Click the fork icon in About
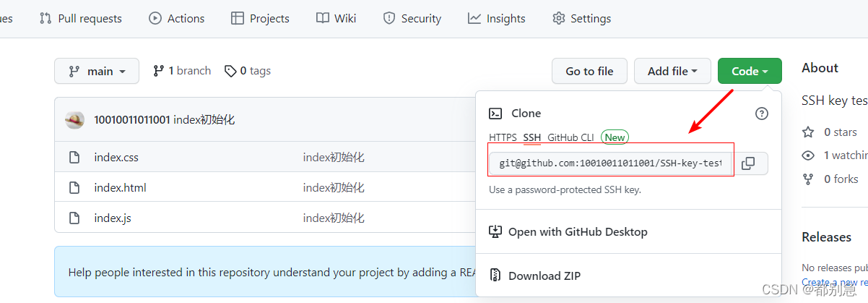This screenshot has height=303, width=868. (x=808, y=179)
